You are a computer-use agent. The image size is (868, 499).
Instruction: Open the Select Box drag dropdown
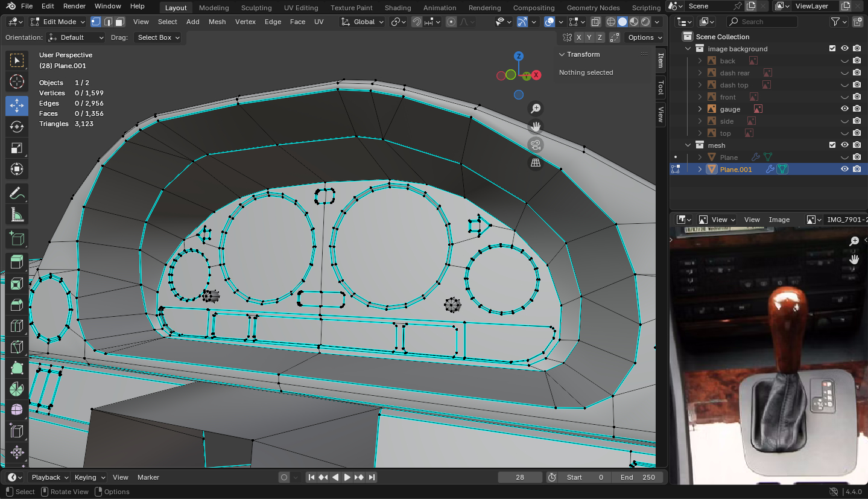pos(159,37)
